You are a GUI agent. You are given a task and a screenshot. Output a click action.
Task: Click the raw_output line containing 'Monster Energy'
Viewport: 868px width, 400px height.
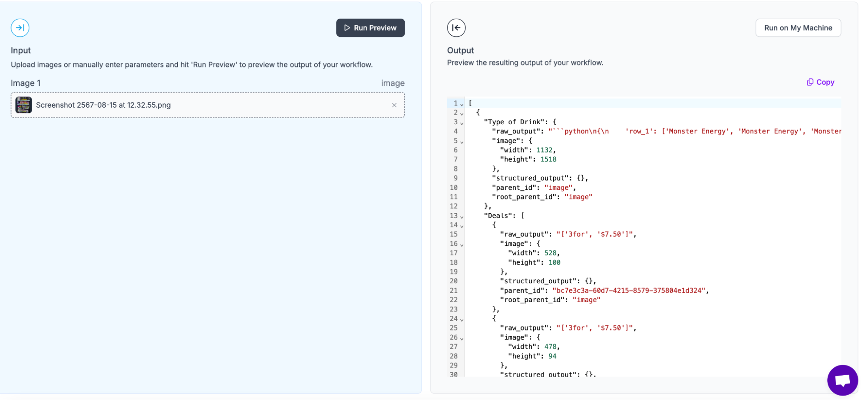(667, 131)
